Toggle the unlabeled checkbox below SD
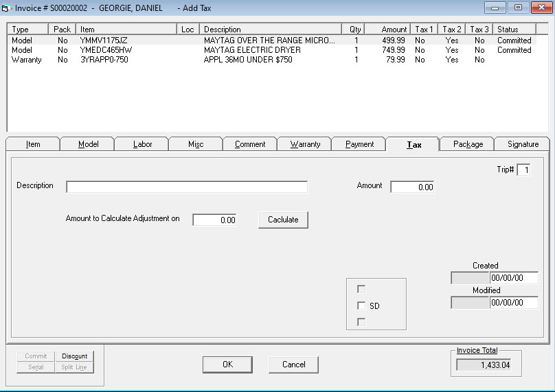The width and height of the screenshot is (555, 392). point(361,322)
